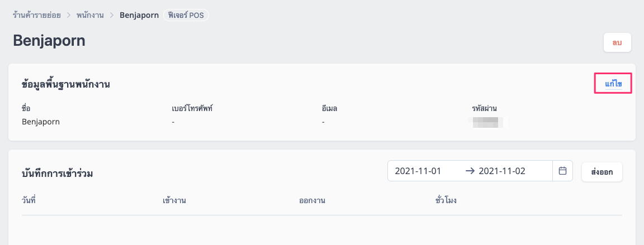Open the calendar icon date picker

[x=563, y=170]
